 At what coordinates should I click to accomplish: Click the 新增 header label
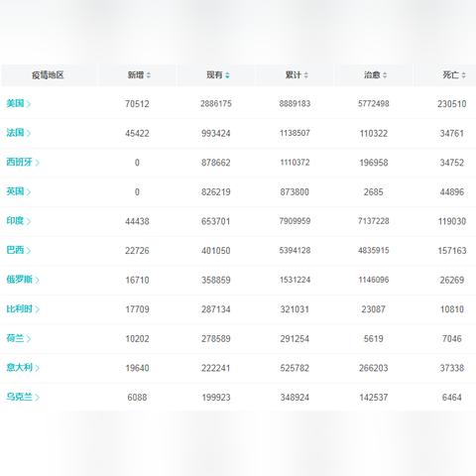pyautogui.click(x=136, y=75)
